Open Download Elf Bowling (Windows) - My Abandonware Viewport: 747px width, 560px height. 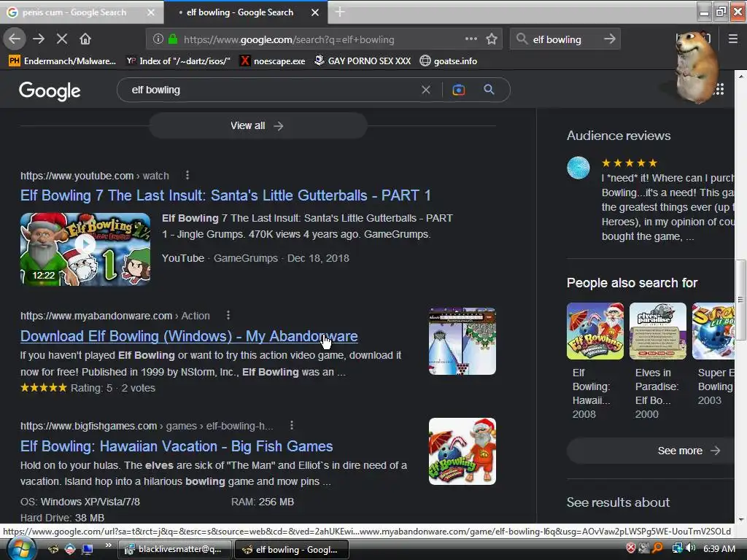(x=189, y=336)
